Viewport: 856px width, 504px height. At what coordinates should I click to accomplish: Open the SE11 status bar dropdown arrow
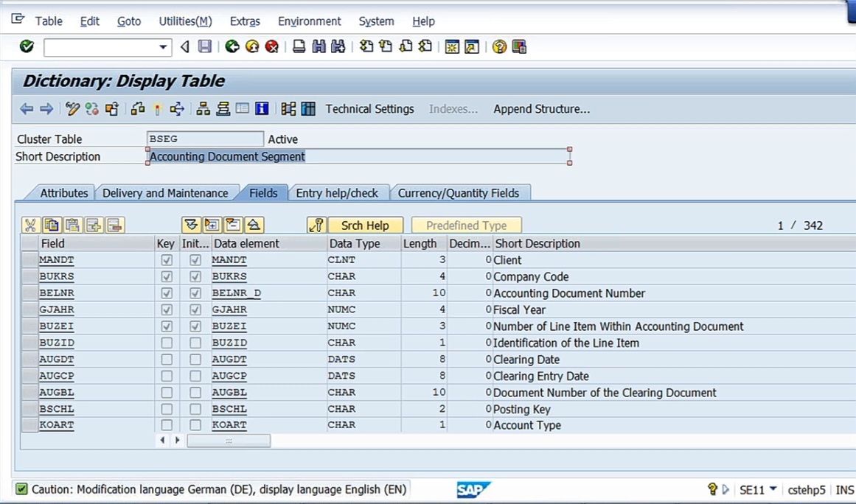(773, 489)
